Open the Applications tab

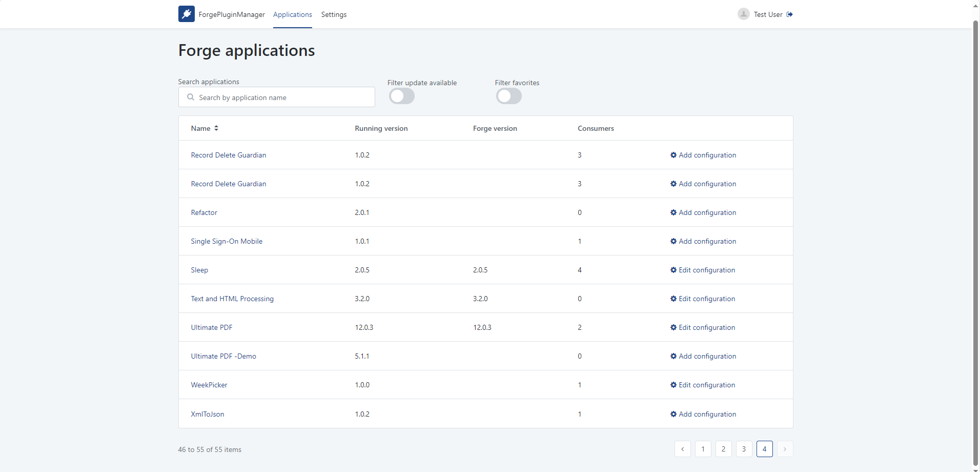point(293,14)
